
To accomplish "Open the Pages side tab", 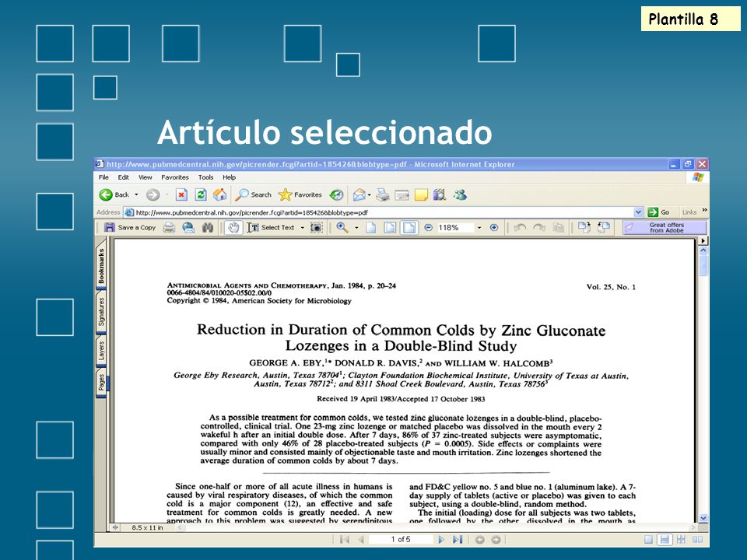I will (101, 383).
